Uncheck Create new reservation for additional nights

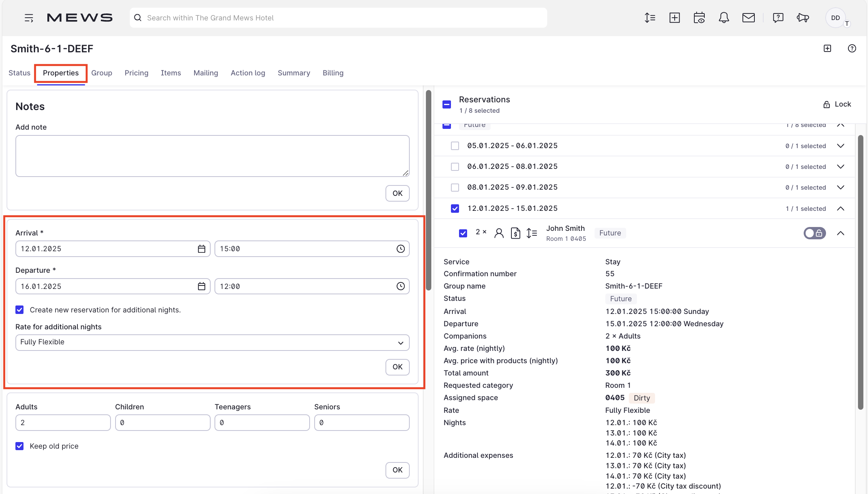pyautogui.click(x=19, y=310)
